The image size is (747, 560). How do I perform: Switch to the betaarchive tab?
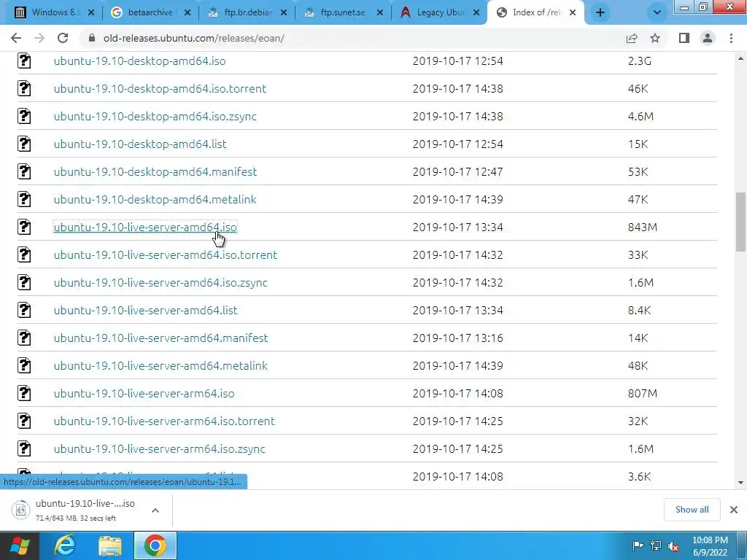pos(150,12)
